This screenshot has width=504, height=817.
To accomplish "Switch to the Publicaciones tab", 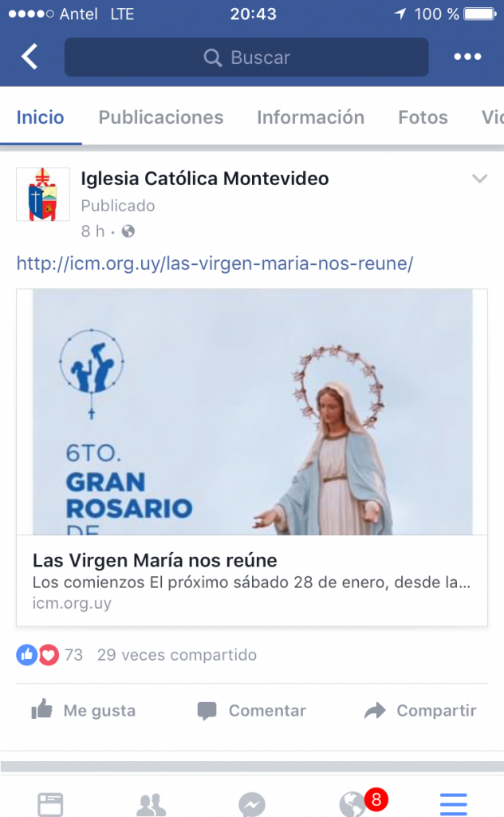I will 161,117.
